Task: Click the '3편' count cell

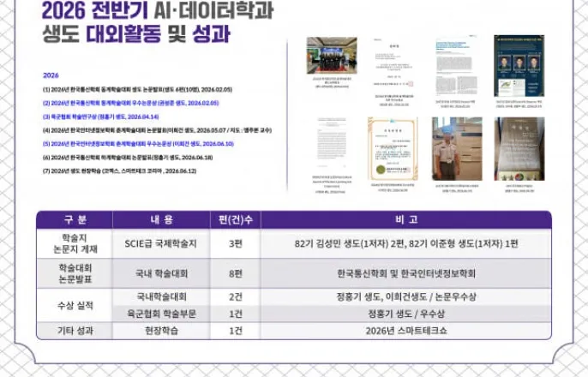Action: 236,243
